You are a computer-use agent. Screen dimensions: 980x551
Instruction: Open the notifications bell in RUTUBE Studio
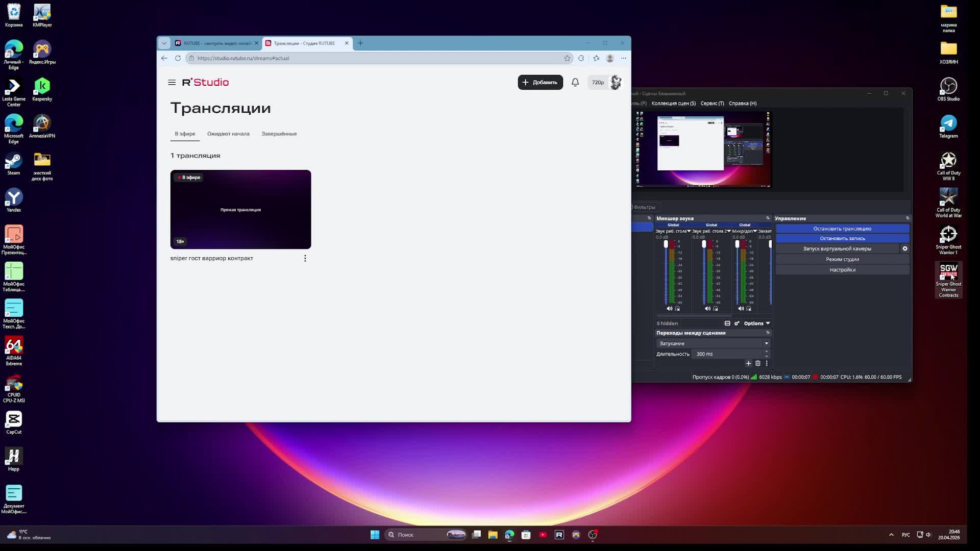[x=575, y=82]
